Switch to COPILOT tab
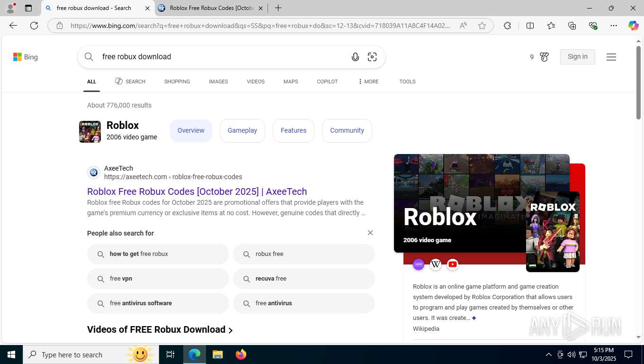This screenshot has width=644, height=364. tap(327, 82)
